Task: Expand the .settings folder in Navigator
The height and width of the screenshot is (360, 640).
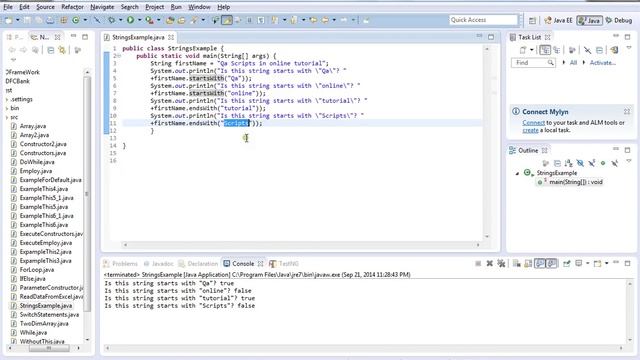Action: [x=7, y=99]
